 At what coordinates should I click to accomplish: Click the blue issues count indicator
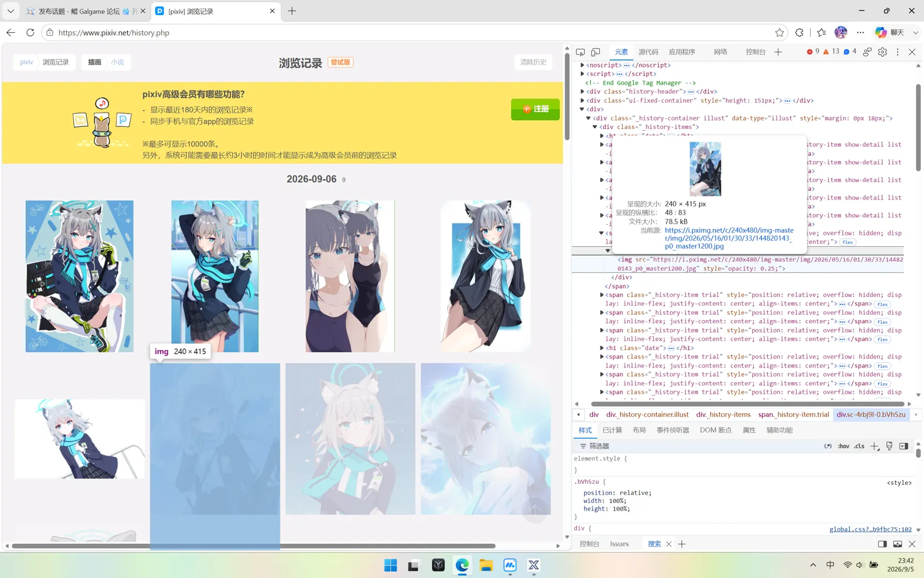pyautogui.click(x=850, y=51)
